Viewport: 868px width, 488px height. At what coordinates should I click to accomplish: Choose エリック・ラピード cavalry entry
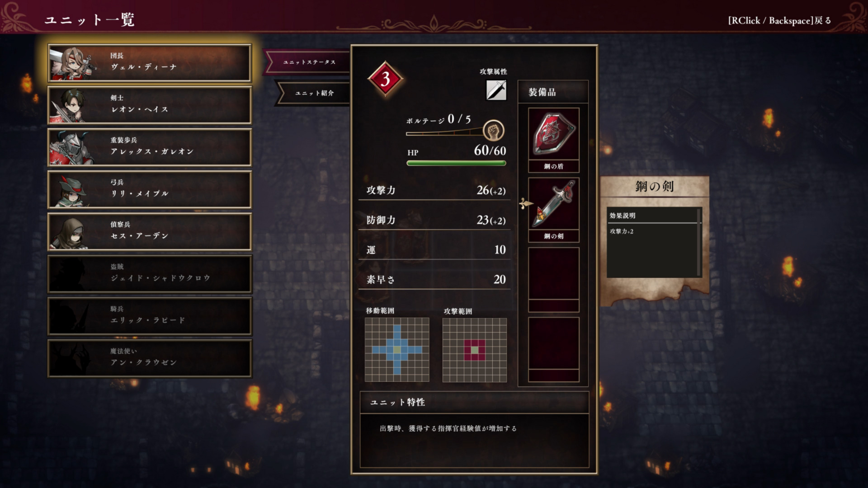tap(150, 316)
